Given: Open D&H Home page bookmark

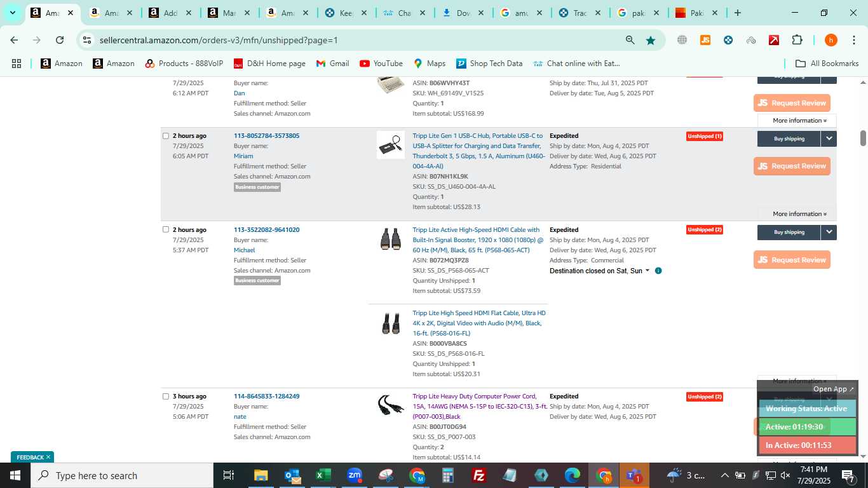Looking at the screenshot, I should click(269, 64).
